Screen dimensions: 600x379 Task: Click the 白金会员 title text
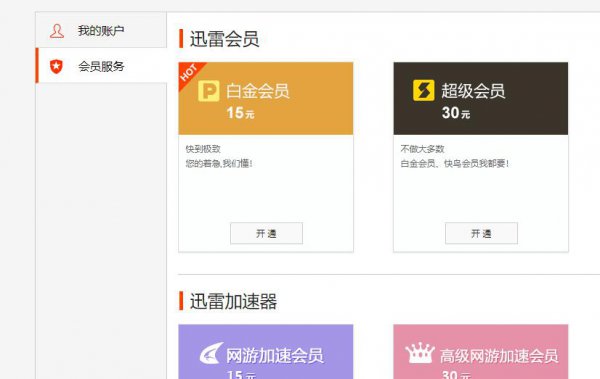pos(258,91)
